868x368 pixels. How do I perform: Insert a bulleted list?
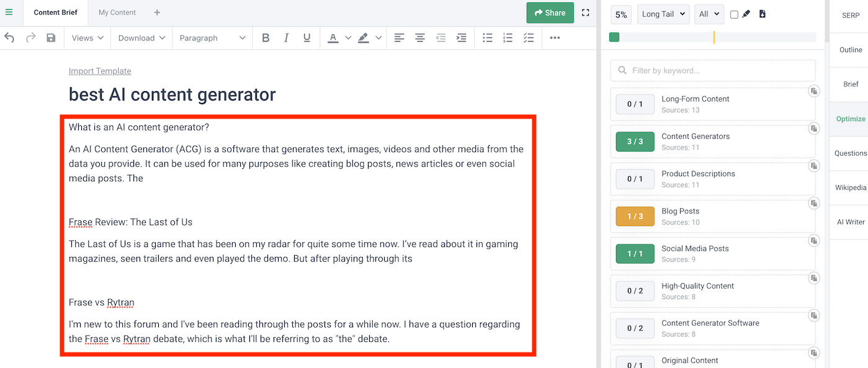click(x=488, y=38)
